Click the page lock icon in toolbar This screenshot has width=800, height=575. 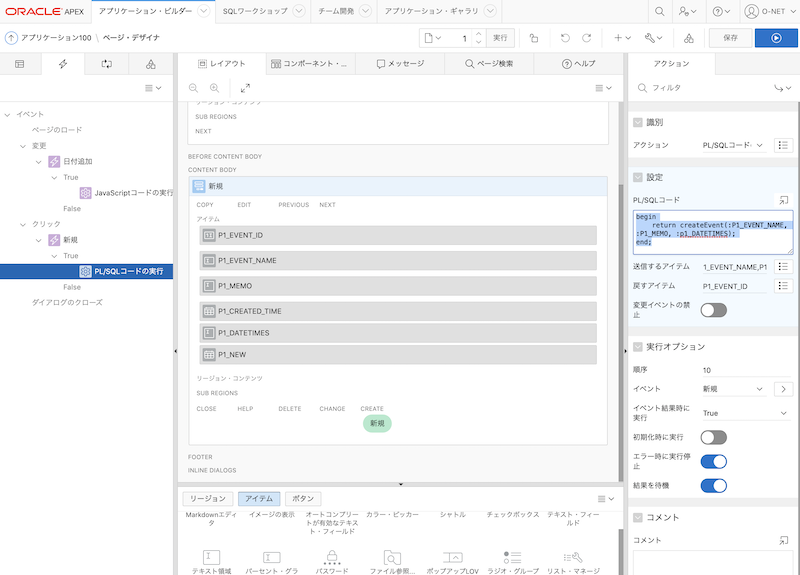point(534,38)
